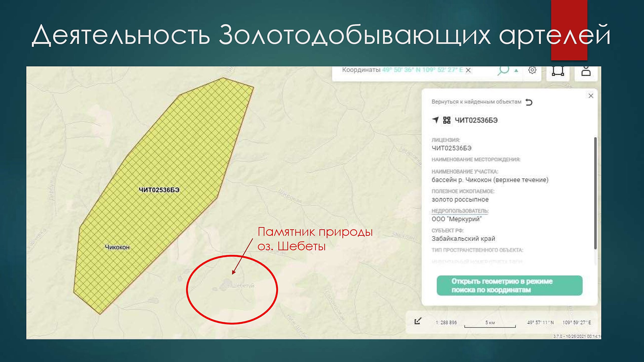Clear the coordinates search field
Viewport: 644px width, 362px height.
click(468, 70)
